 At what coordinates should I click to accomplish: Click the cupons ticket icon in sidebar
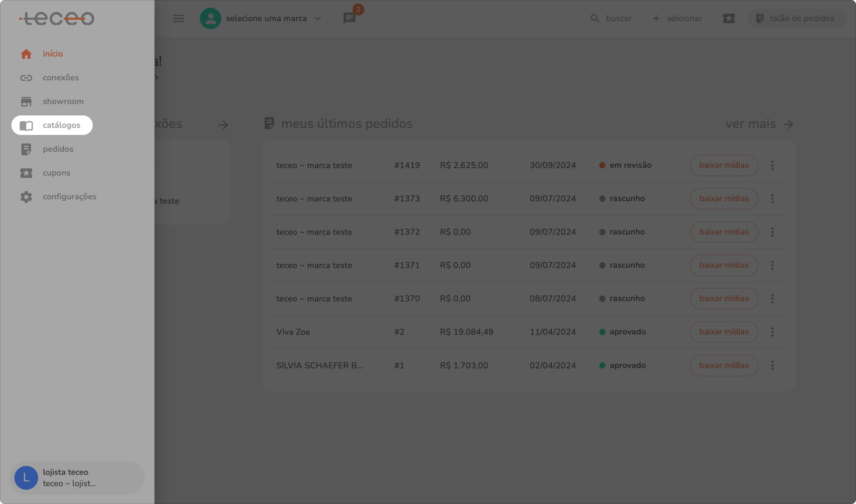tap(26, 173)
